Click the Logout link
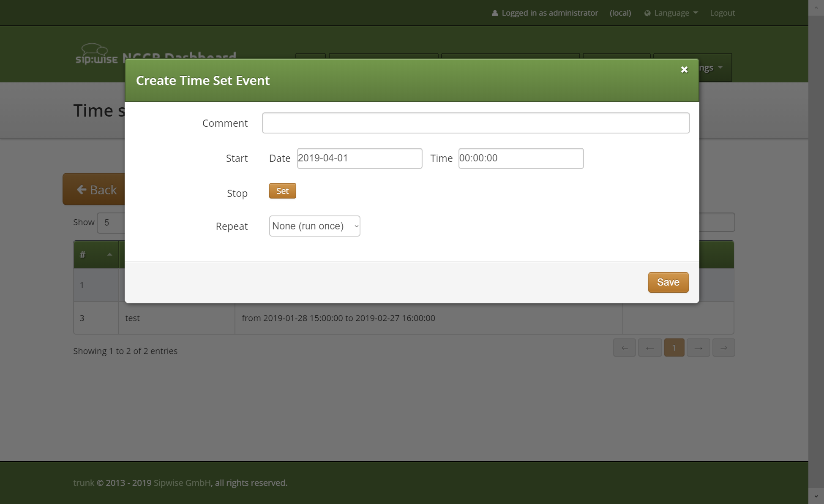The image size is (824, 504). pos(722,13)
